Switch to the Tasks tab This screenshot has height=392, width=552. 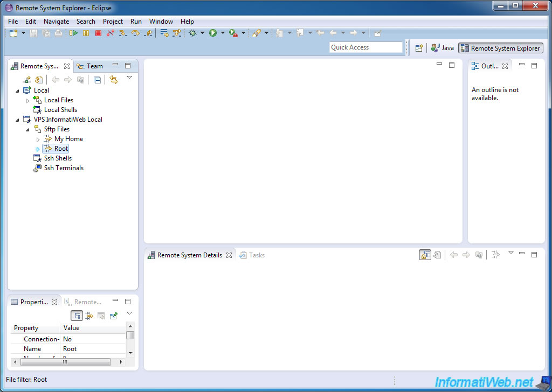[252, 255]
